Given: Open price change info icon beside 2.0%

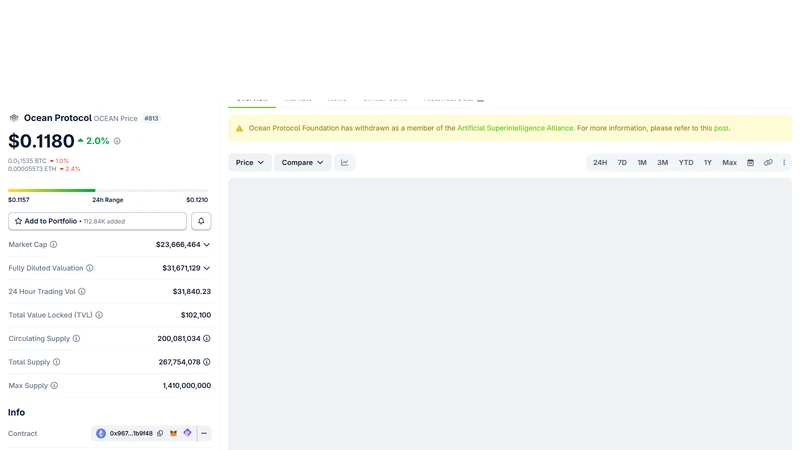Looking at the screenshot, I should (117, 141).
